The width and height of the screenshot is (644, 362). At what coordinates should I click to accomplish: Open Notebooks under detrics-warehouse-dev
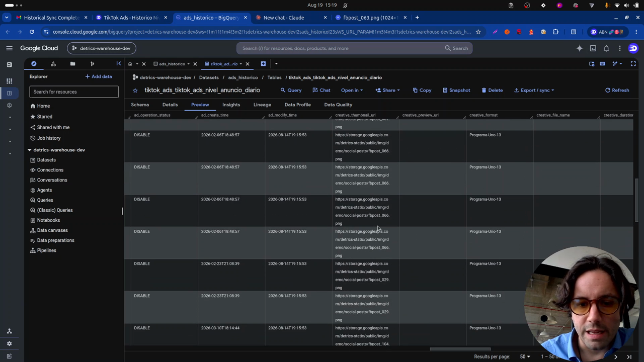pos(48,220)
